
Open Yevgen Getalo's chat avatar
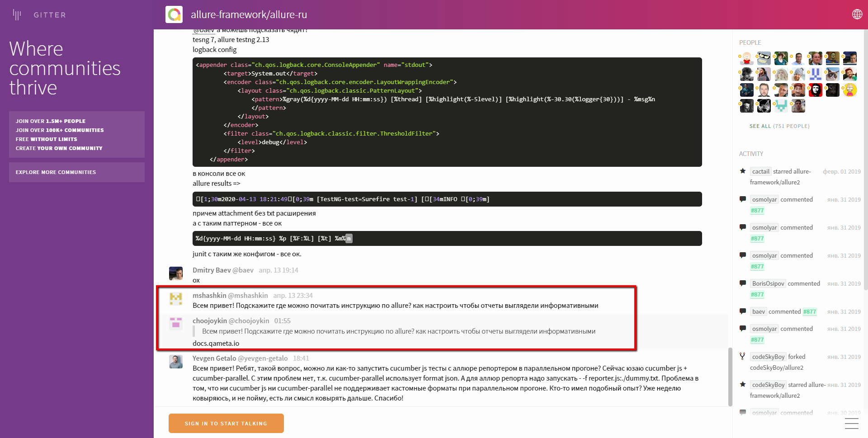coord(176,362)
